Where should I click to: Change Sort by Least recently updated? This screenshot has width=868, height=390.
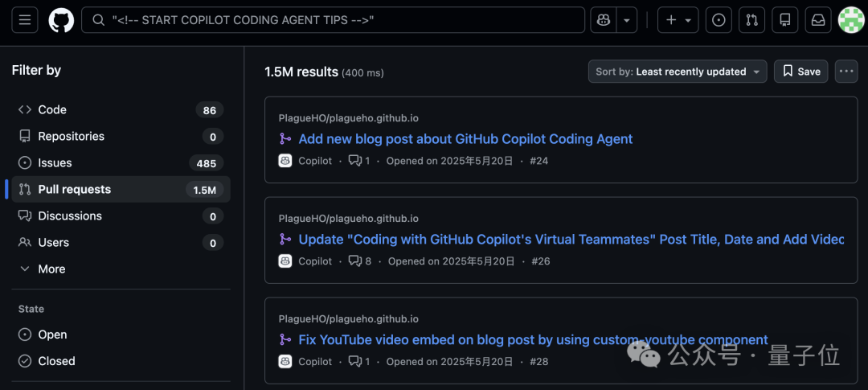click(x=677, y=72)
